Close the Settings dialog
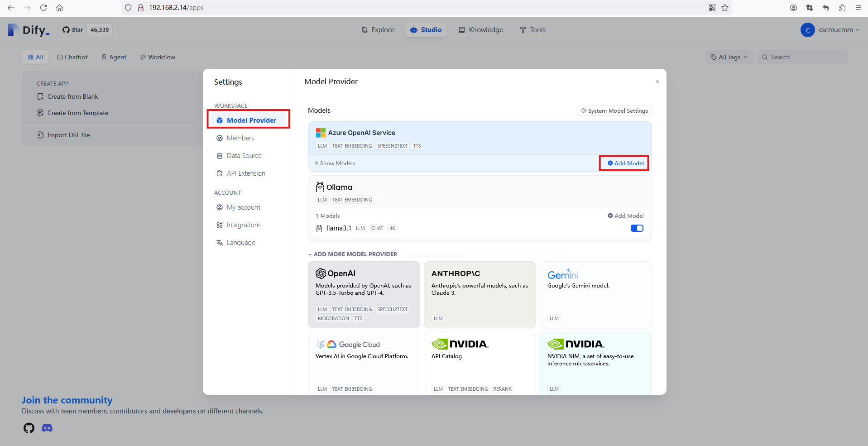 click(x=657, y=82)
